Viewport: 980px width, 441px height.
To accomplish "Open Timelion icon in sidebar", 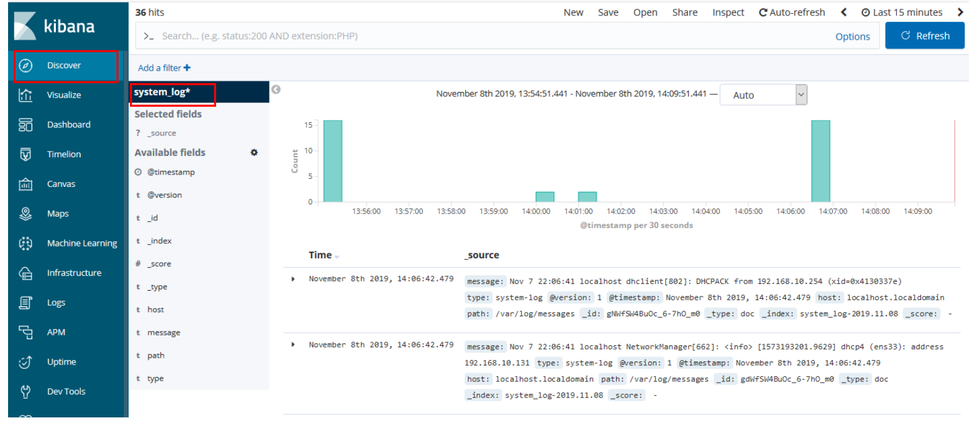I will [25, 154].
